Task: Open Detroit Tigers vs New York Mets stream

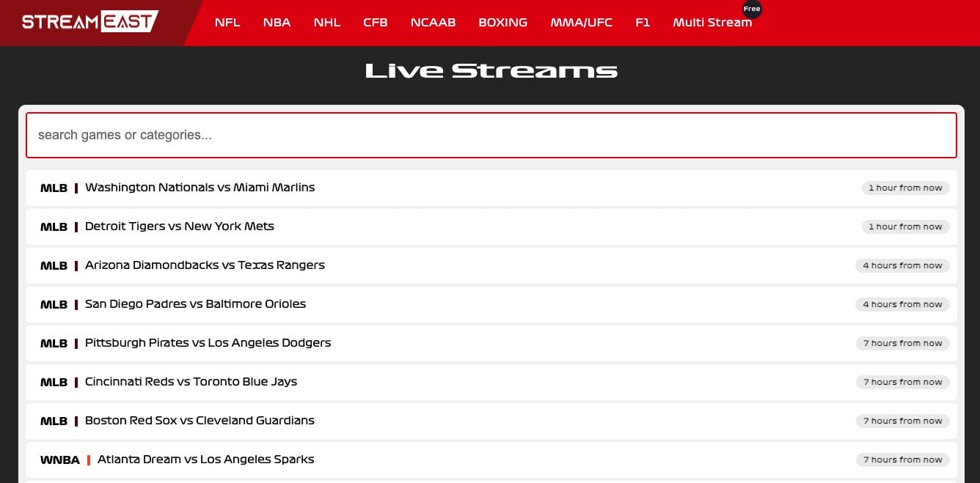Action: click(179, 226)
